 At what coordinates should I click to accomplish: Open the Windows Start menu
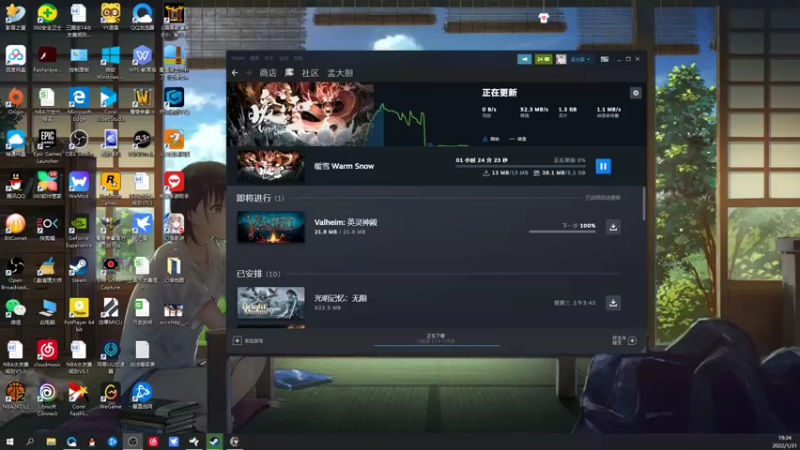(10, 442)
